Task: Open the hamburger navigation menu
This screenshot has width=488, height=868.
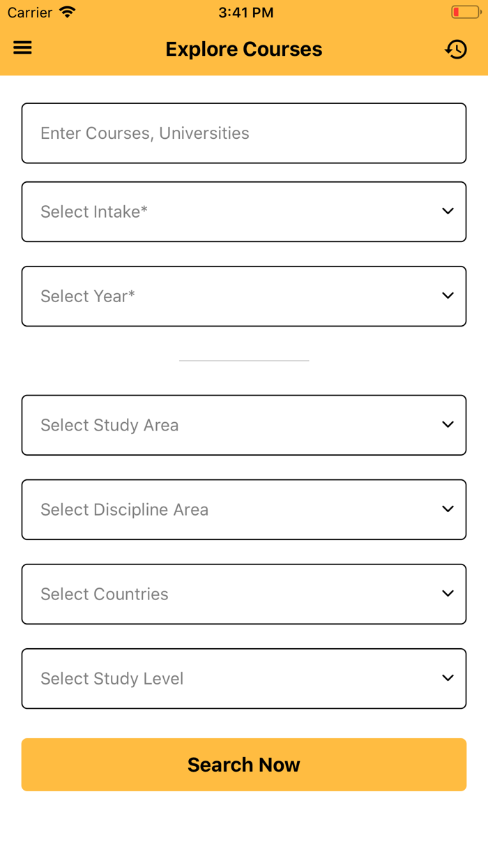Action: coord(22,47)
